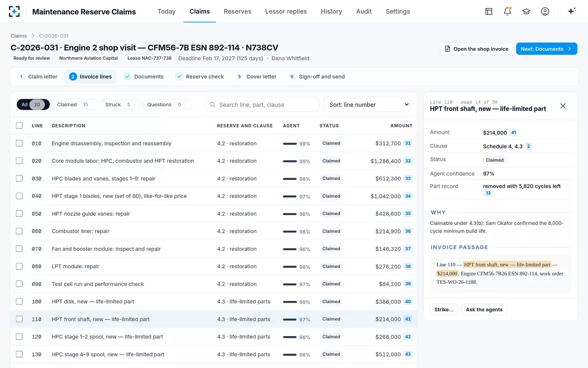
Task: Open the layout panel icon in header
Action: (x=489, y=11)
